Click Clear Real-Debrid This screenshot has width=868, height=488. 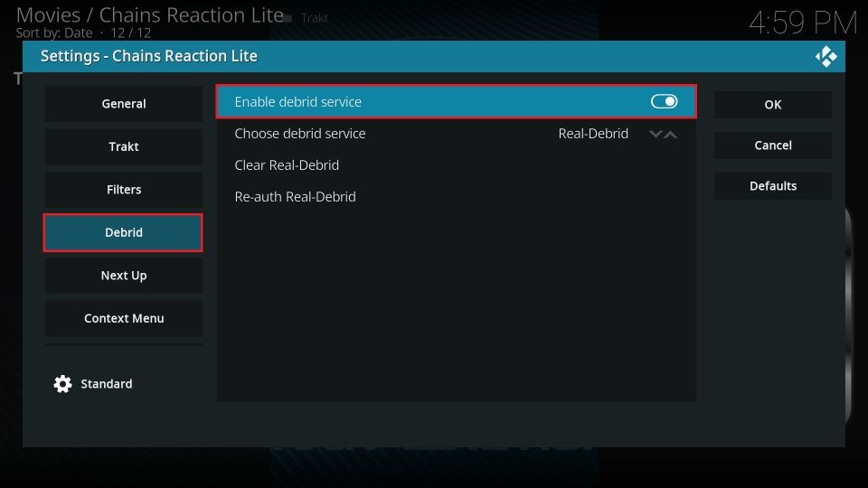pos(456,164)
